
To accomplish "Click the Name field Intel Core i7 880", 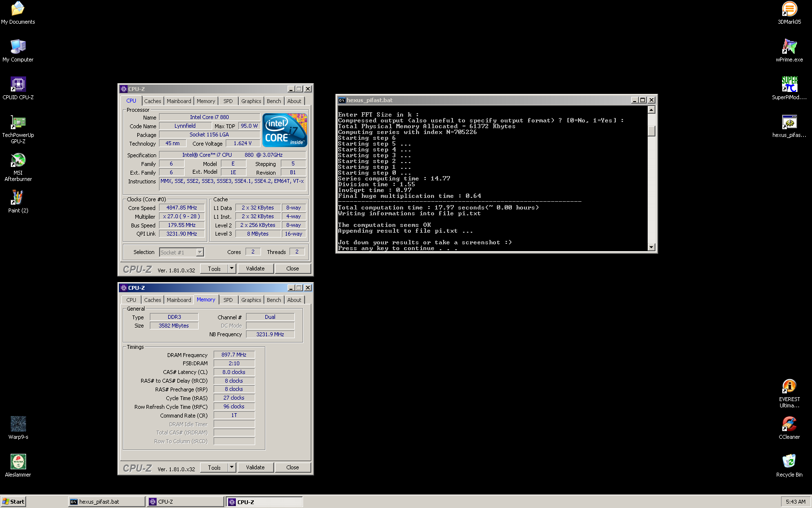I will coord(209,117).
